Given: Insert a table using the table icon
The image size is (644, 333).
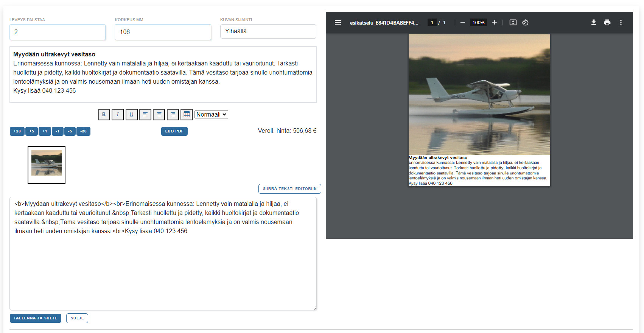Looking at the screenshot, I should click(187, 114).
